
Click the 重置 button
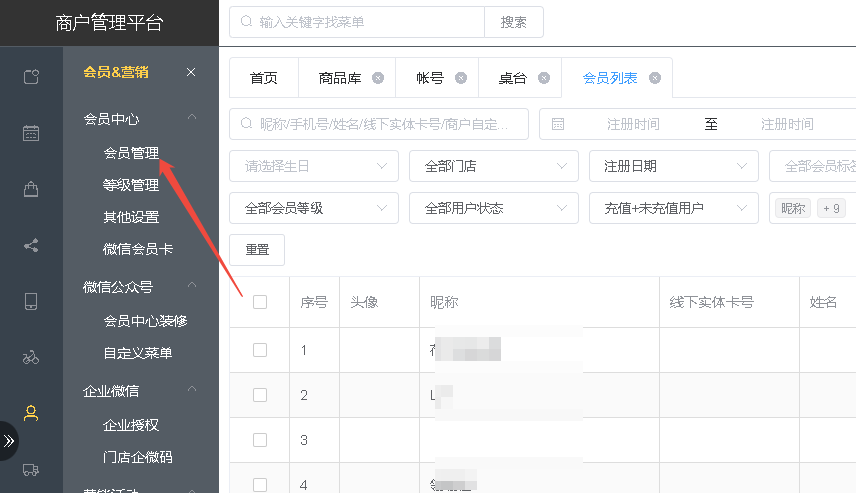point(257,250)
